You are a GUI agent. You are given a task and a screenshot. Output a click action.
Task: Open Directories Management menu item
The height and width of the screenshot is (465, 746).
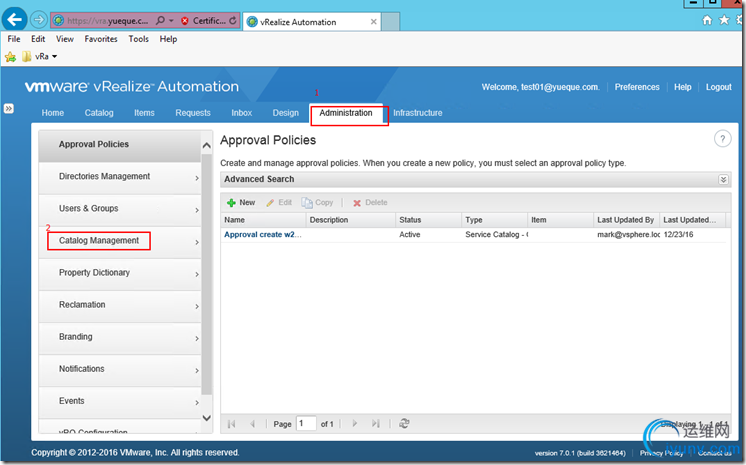(x=120, y=177)
